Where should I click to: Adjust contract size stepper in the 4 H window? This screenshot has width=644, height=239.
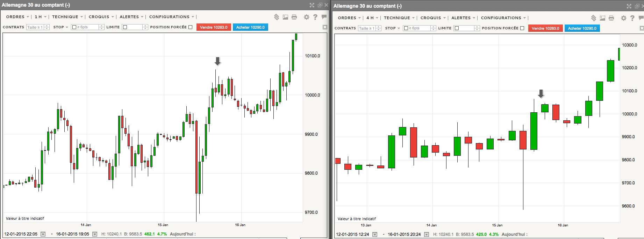click(379, 28)
